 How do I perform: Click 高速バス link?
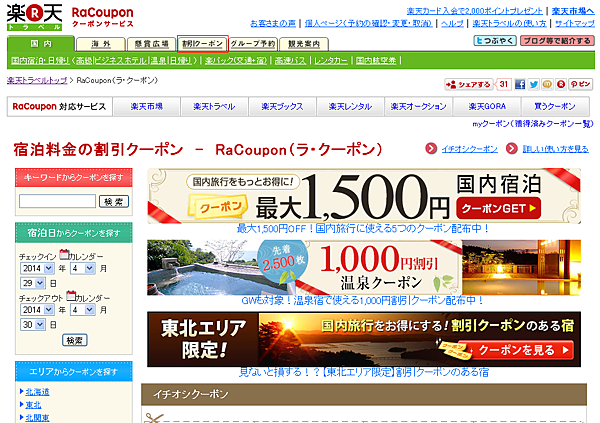click(290, 60)
